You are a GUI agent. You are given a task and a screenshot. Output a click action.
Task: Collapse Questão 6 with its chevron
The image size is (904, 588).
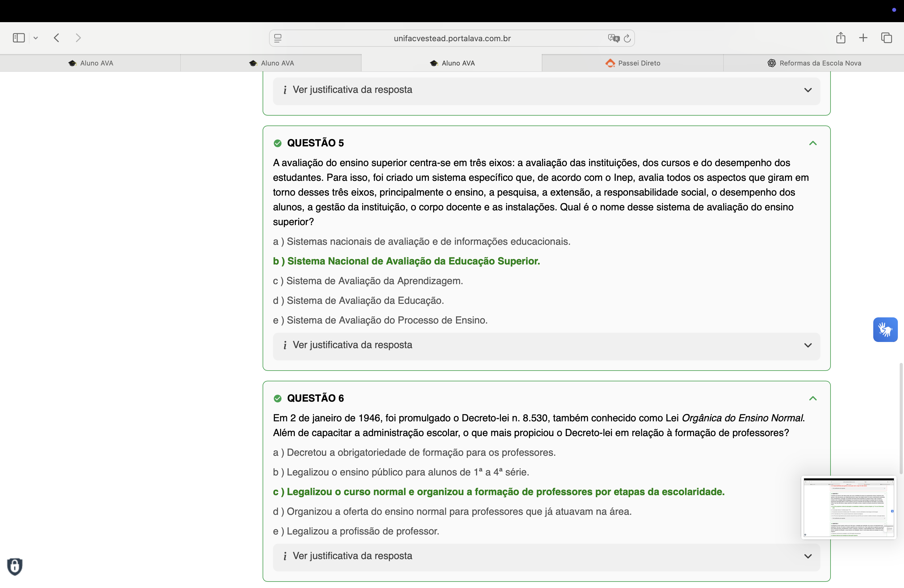pyautogui.click(x=812, y=399)
